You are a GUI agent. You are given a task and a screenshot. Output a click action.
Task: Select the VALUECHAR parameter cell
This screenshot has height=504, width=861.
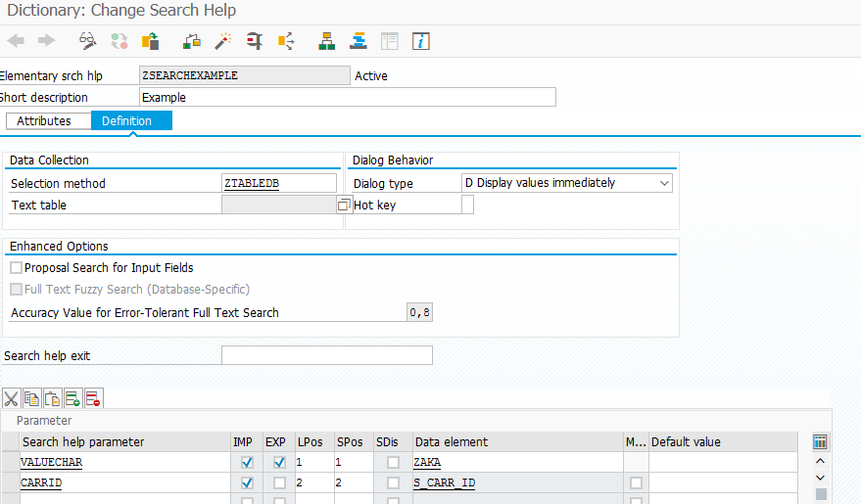(125, 462)
